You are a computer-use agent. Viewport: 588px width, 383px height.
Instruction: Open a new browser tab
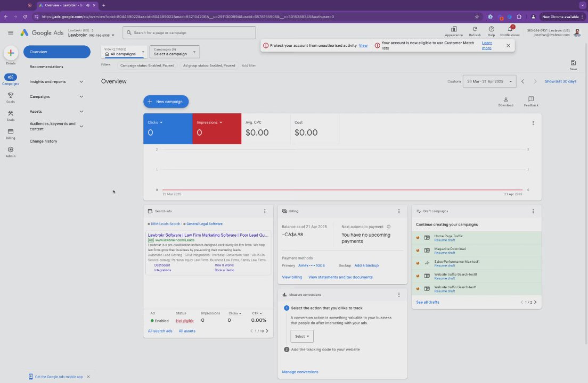click(x=103, y=5)
